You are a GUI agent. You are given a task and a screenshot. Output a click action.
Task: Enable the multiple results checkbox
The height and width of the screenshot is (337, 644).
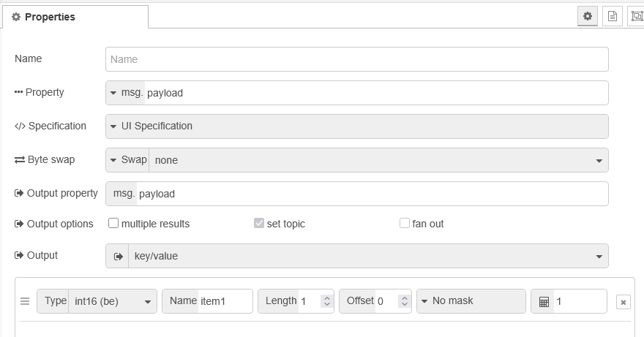[113, 224]
